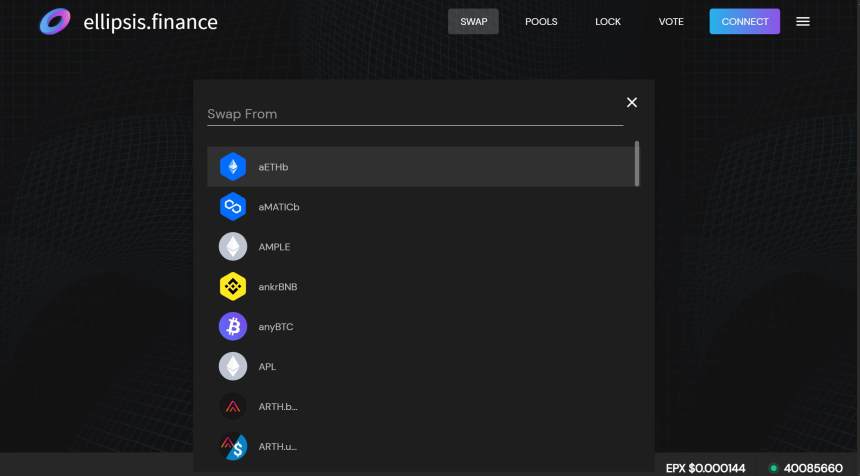The image size is (860, 476).
Task: Click the yellow ankrBNB token icon
Action: [233, 287]
